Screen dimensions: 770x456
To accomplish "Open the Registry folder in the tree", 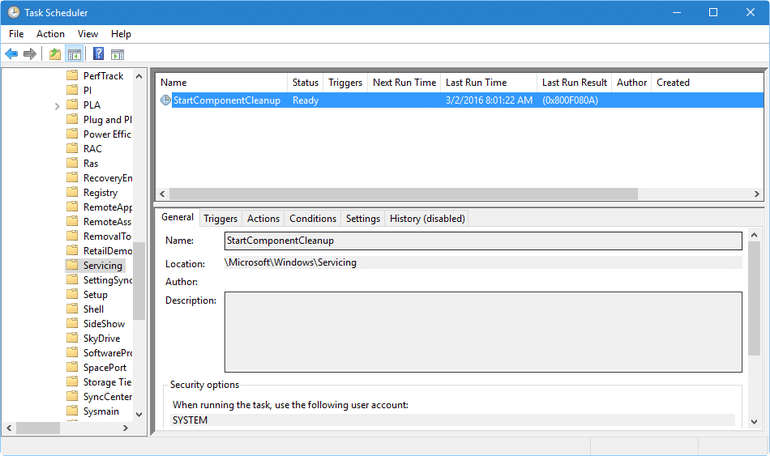I will (99, 192).
